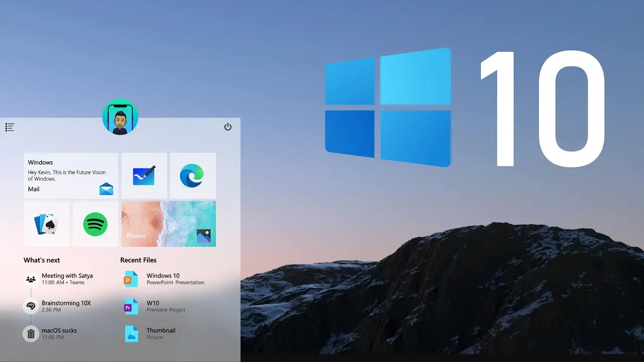
Task: Click the power button
Action: 228,127
